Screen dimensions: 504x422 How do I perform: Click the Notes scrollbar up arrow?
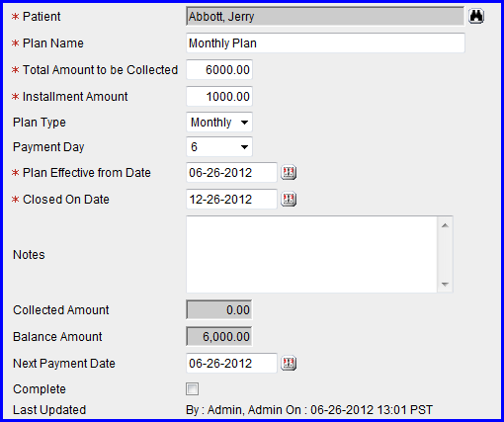point(445,225)
